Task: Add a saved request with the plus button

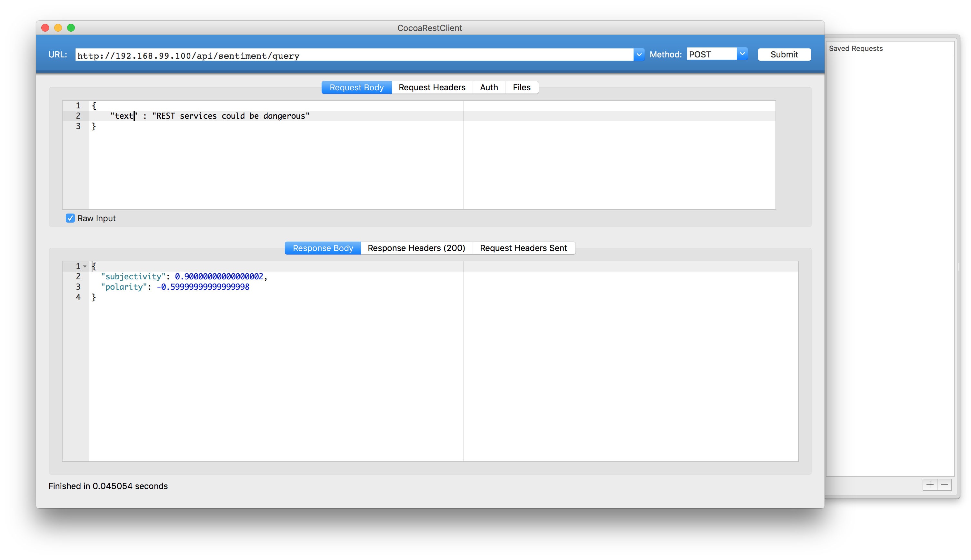Action: pos(929,484)
